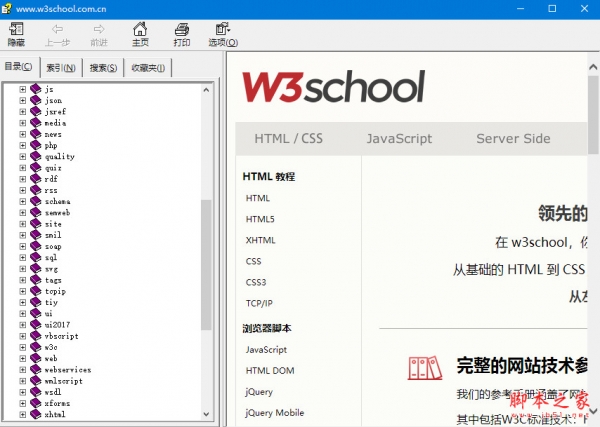Click the book icon beside jsref
Image resolution: width=600 pixels, height=427 pixels.
coord(36,111)
